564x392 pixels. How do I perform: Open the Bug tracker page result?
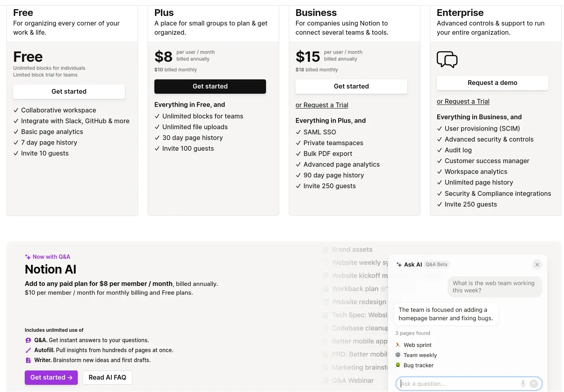click(x=414, y=365)
